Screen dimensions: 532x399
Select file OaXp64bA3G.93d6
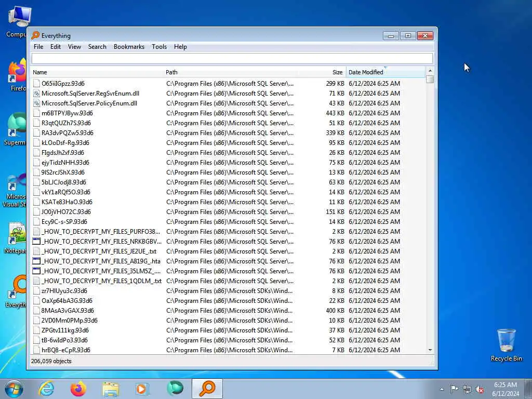66,301
